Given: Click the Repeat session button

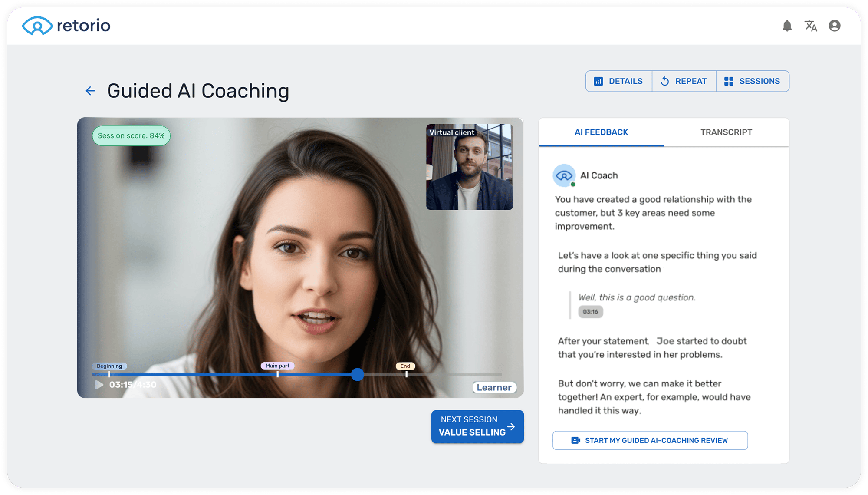Looking at the screenshot, I should [684, 81].
